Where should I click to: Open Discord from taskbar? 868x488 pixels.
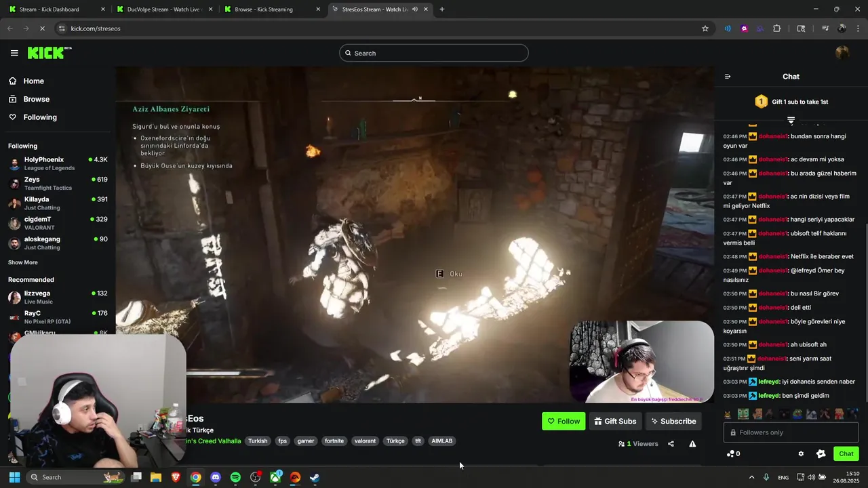click(216, 477)
